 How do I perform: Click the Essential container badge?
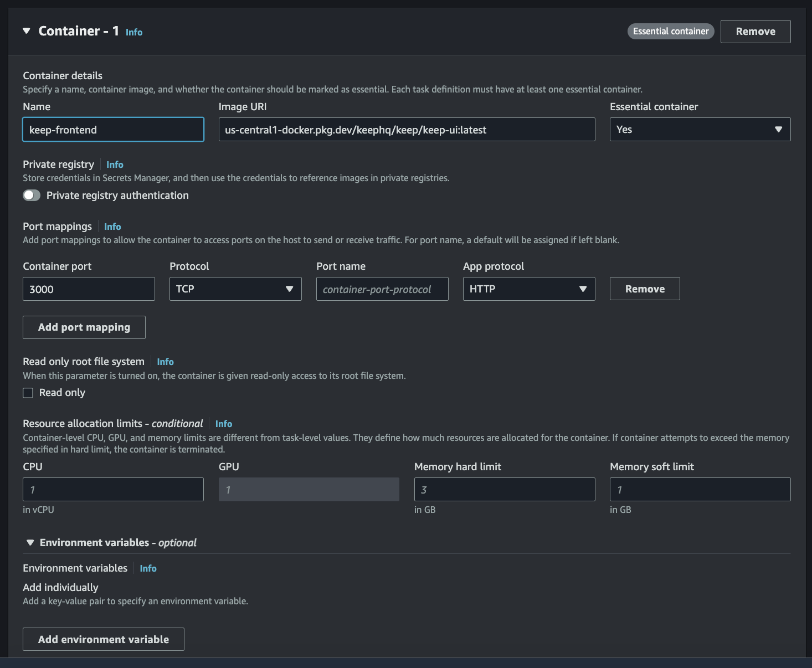click(671, 31)
